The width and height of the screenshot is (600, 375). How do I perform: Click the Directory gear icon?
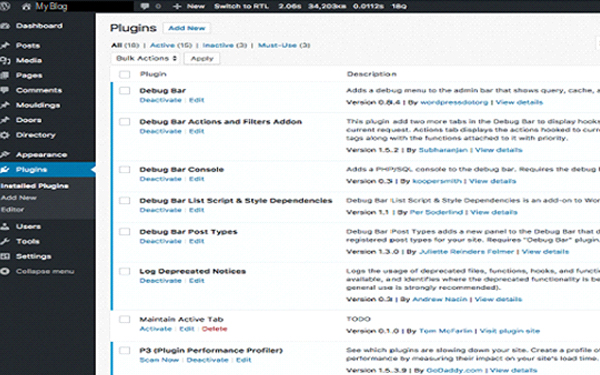[5, 135]
